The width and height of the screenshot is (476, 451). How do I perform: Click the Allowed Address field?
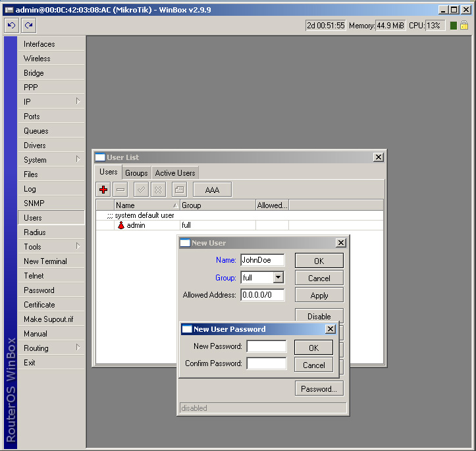pyautogui.click(x=263, y=295)
